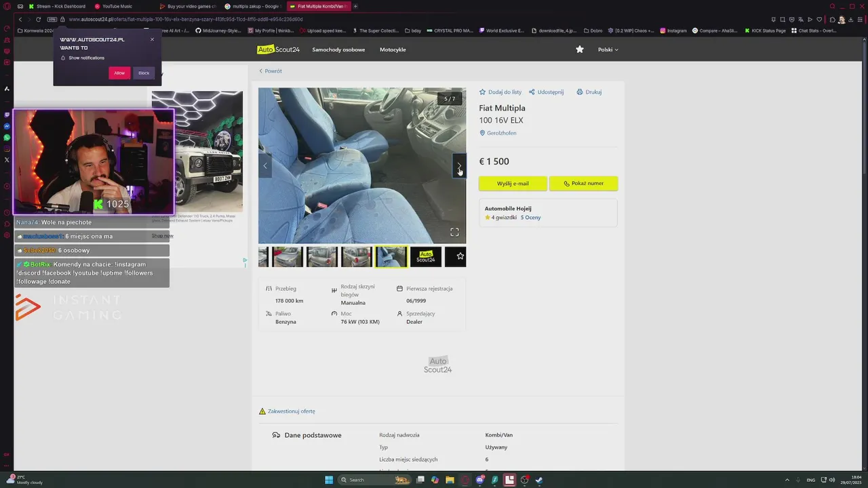Image resolution: width=868 pixels, height=488 pixels.
Task: Open WhatsApp in Opera sidebar
Action: [x=7, y=138]
